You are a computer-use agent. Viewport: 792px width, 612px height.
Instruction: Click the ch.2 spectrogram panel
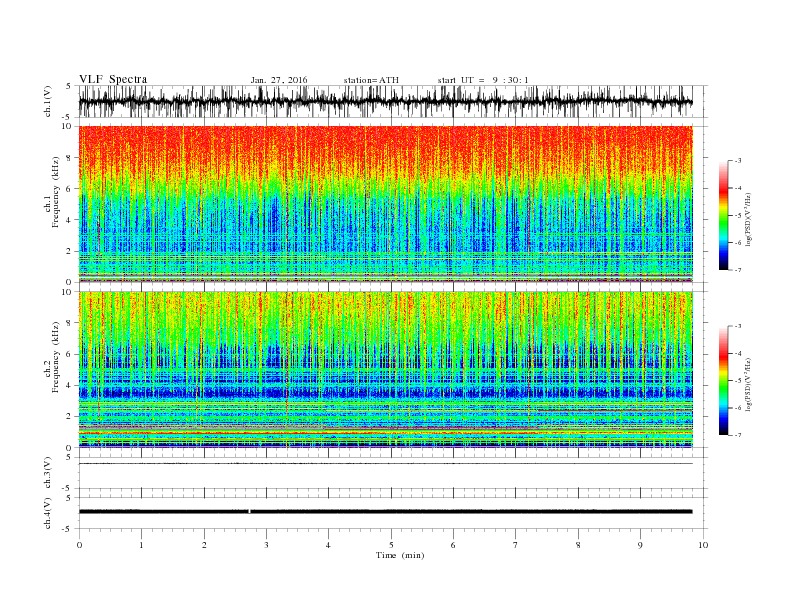point(385,370)
